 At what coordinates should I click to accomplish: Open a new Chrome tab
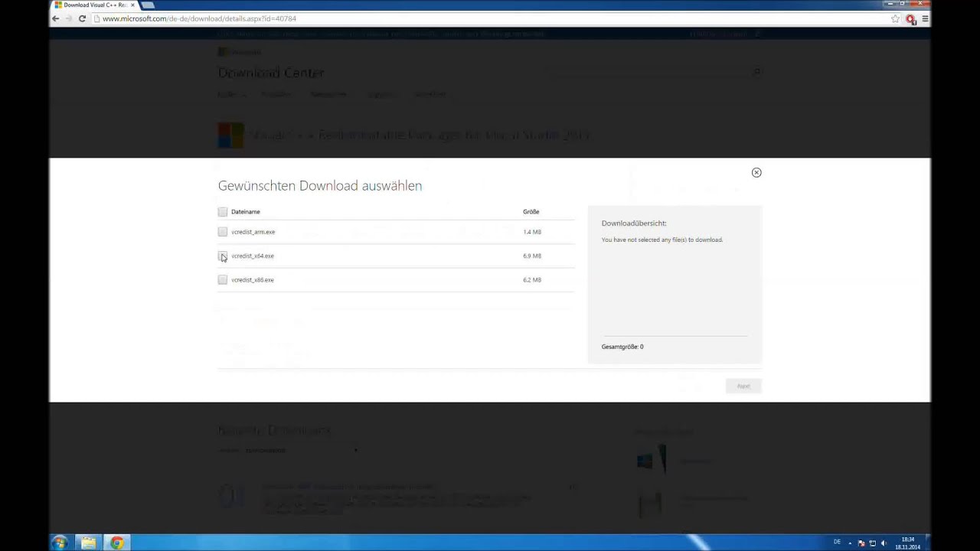(147, 5)
